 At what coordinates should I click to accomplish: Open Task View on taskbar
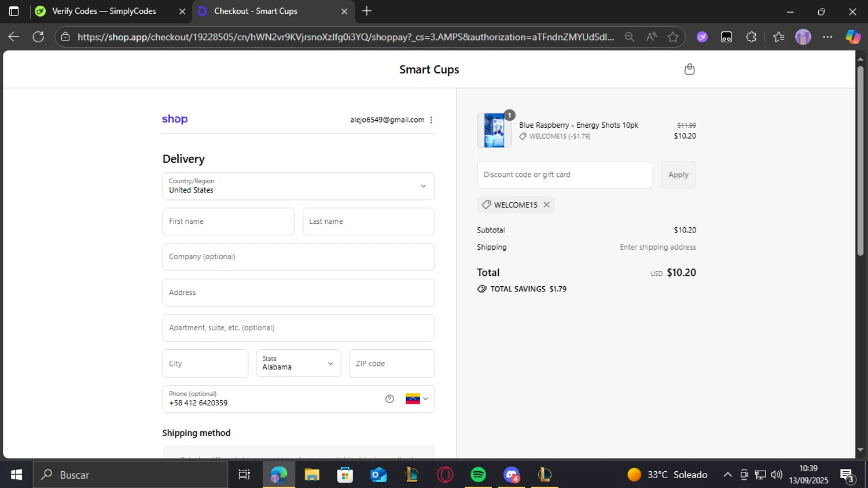(244, 475)
